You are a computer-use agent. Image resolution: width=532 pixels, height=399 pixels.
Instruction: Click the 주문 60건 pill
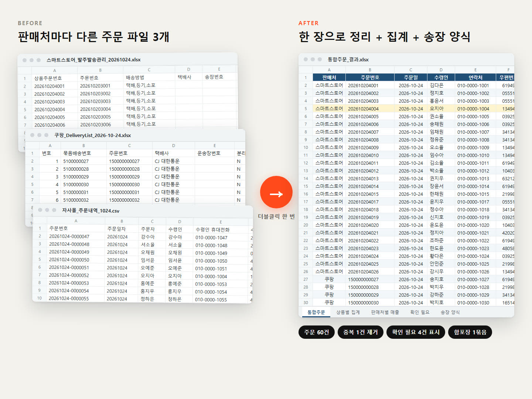(317, 332)
